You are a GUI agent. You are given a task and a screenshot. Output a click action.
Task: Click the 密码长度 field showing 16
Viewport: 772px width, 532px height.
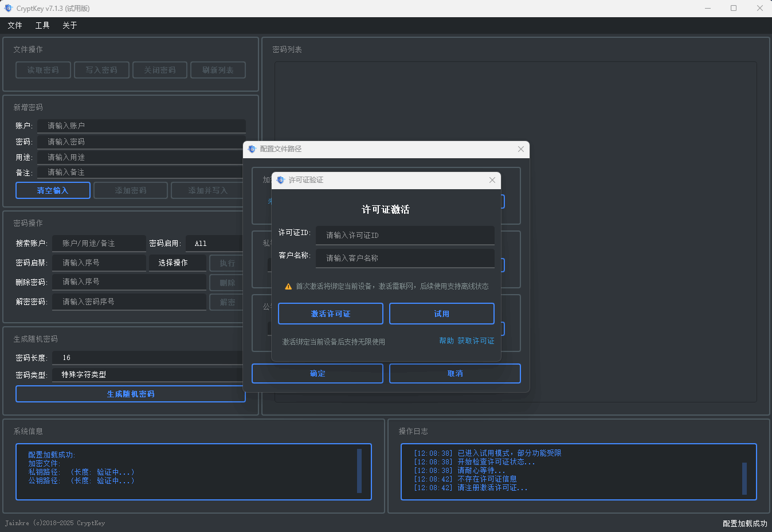(149, 358)
